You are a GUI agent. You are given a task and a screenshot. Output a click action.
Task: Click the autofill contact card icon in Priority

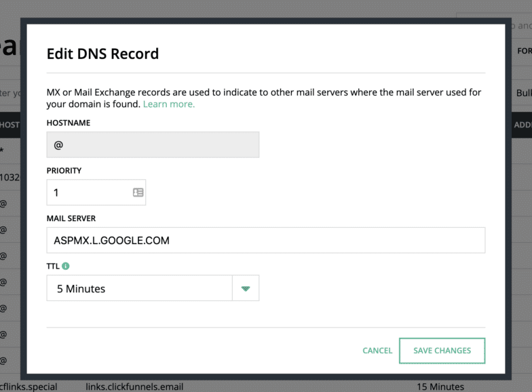click(x=138, y=193)
